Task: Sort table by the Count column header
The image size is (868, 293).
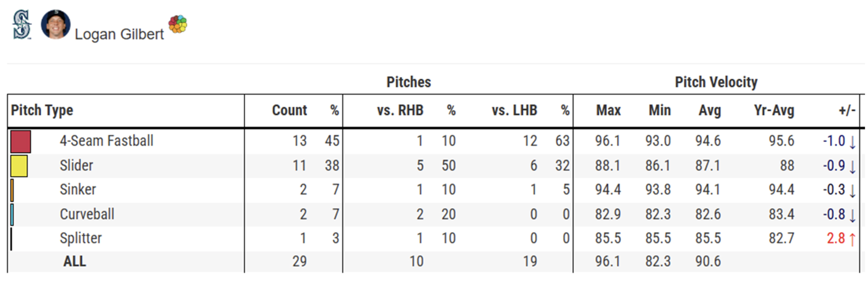Action: point(289,111)
